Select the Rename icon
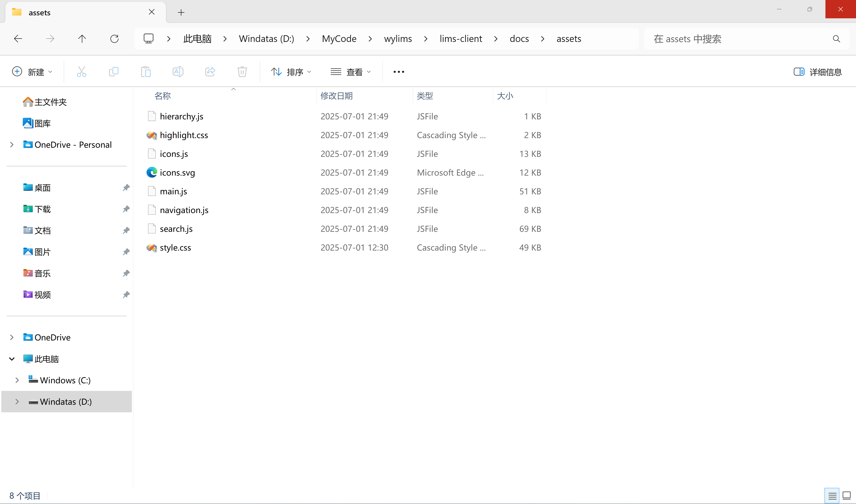Viewport: 856px width, 504px height. 177,71
